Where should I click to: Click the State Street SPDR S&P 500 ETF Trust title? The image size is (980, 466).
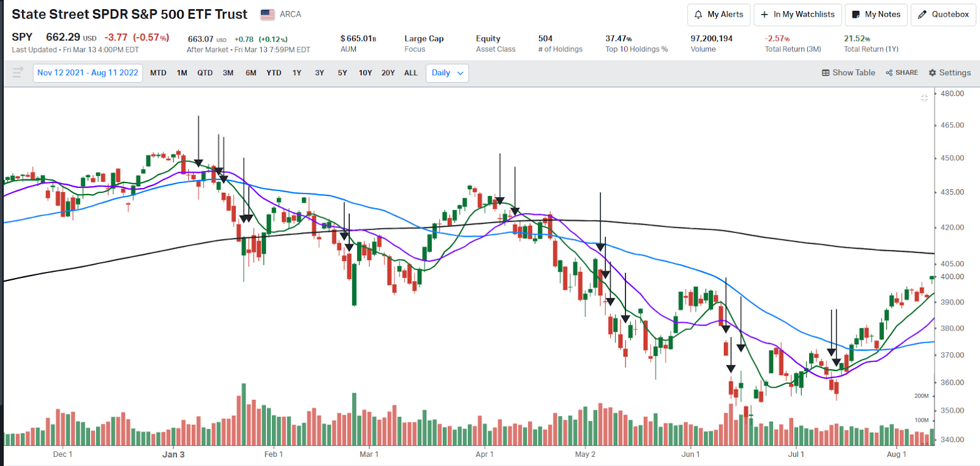click(x=130, y=14)
